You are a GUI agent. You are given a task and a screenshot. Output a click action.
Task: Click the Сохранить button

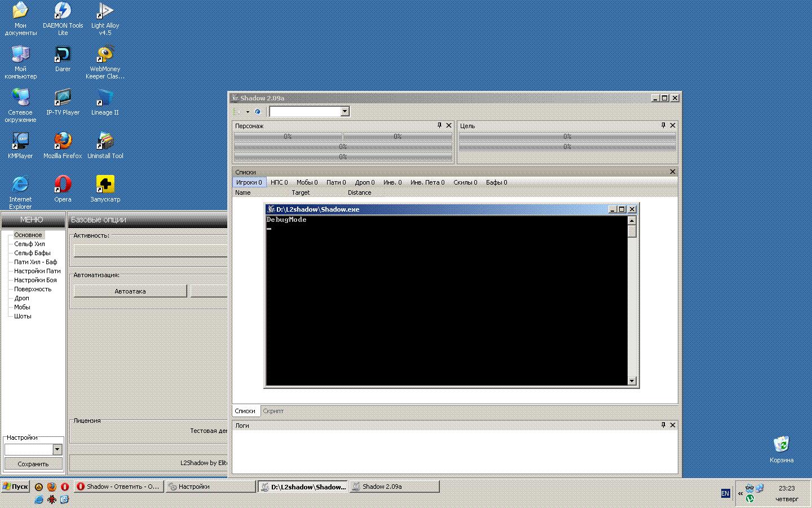point(33,464)
